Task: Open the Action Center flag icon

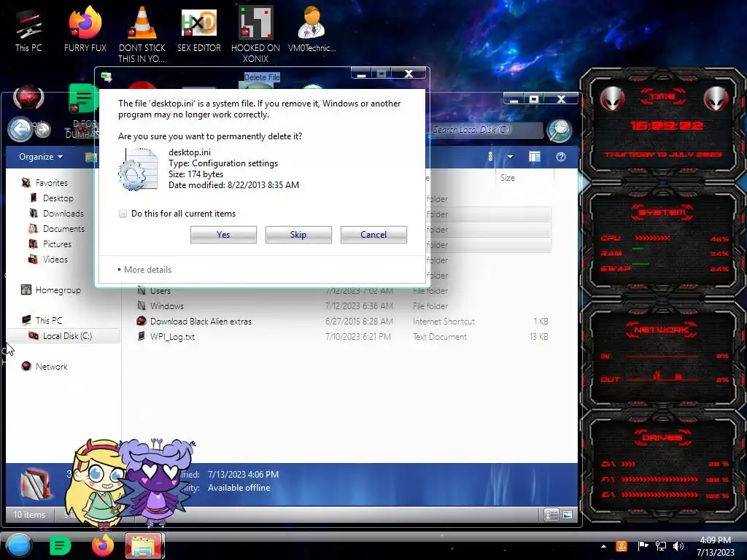Action: click(643, 546)
